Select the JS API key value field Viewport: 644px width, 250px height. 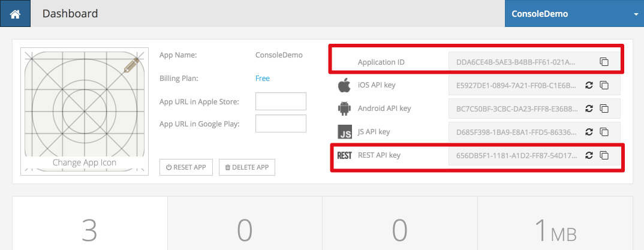coord(534,132)
